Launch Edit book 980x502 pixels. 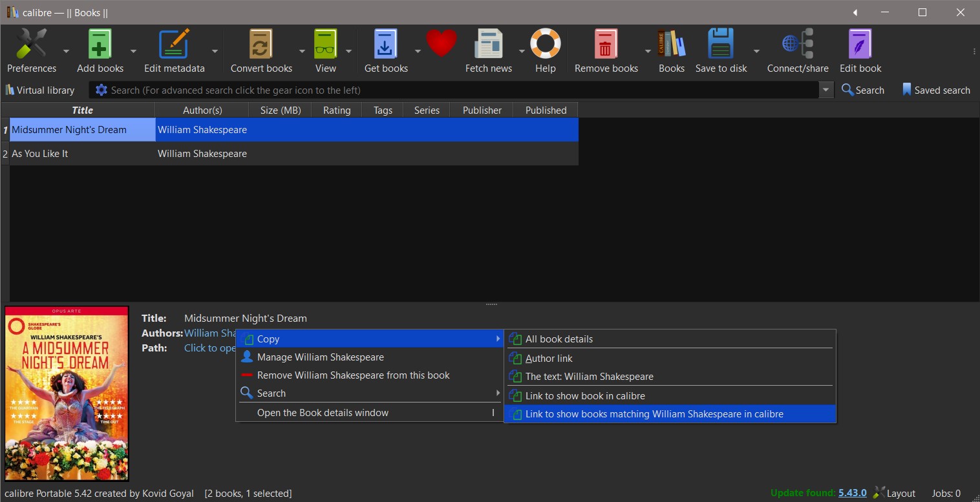[860, 51]
